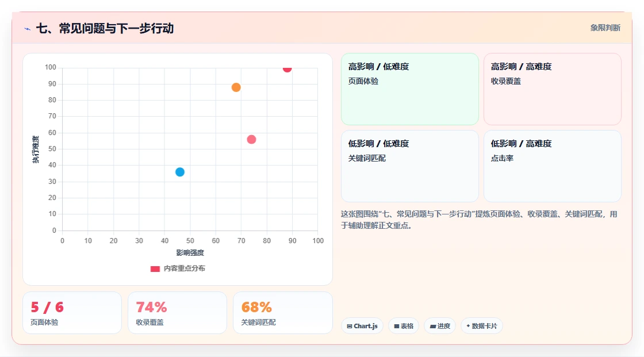Select the 74% 收录覆盖 stat card
644x357 pixels.
pos(178,313)
